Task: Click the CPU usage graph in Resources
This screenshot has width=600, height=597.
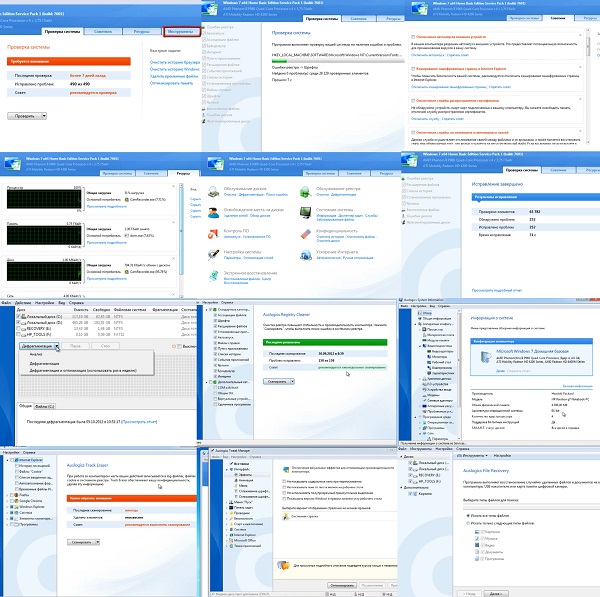Action: [x=44, y=199]
